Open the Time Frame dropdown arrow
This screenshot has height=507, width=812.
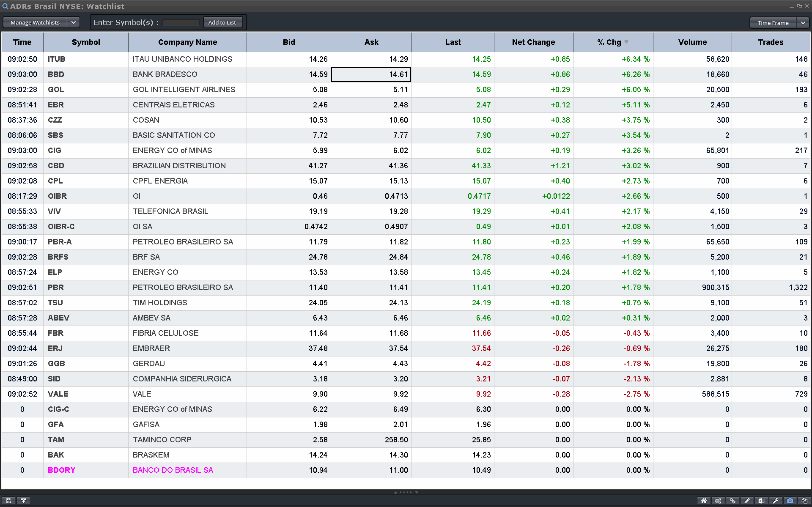coord(803,23)
